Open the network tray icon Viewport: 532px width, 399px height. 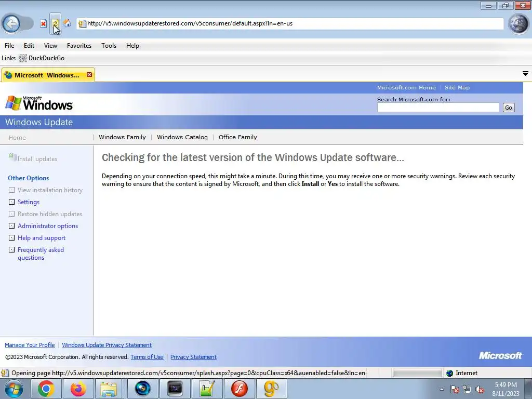pyautogui.click(x=467, y=390)
